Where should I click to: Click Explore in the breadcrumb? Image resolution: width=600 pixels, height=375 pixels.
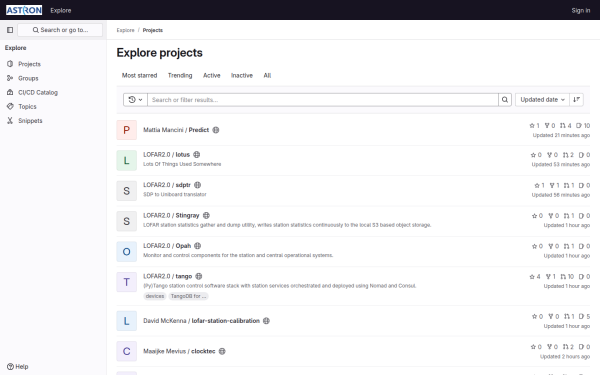pos(126,30)
